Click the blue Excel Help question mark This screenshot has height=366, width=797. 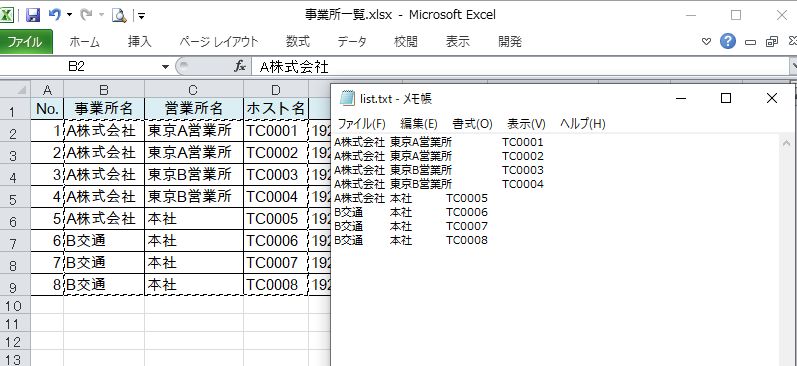point(728,41)
